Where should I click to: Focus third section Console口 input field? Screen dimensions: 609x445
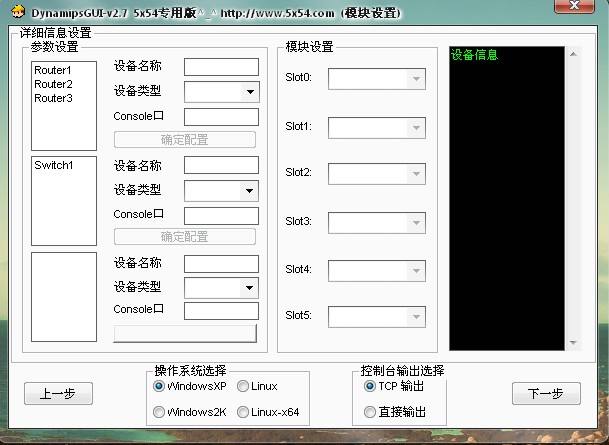(x=221, y=311)
